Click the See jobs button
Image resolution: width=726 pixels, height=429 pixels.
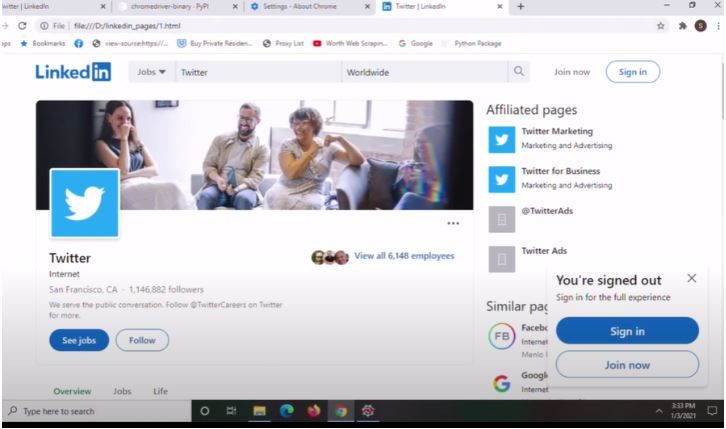pos(79,340)
